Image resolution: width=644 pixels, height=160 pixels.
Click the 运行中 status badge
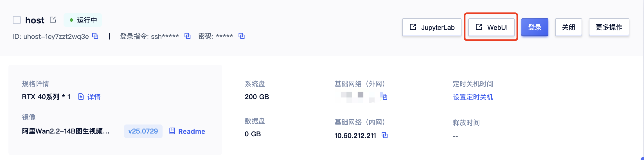pyautogui.click(x=83, y=20)
